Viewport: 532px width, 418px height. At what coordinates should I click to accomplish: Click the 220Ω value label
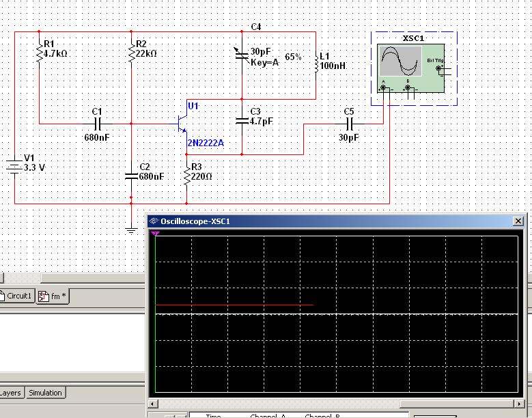point(201,176)
